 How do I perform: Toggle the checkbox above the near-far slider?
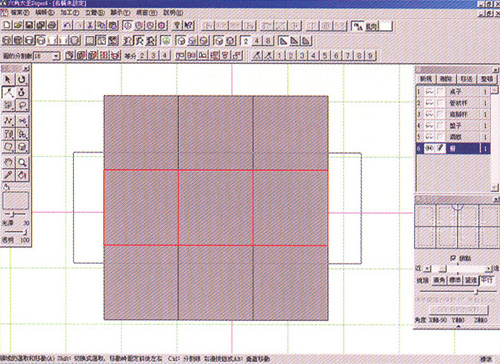[x=453, y=258]
